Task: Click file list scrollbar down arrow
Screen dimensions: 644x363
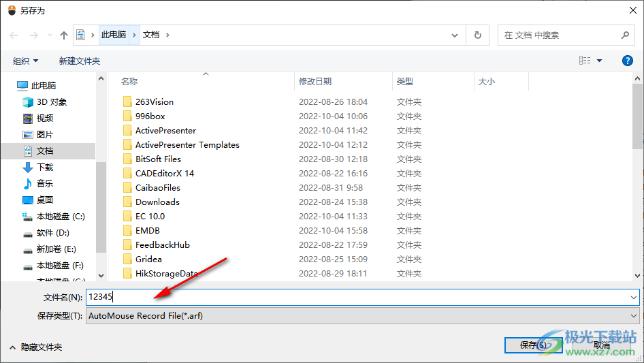Action: click(x=637, y=276)
